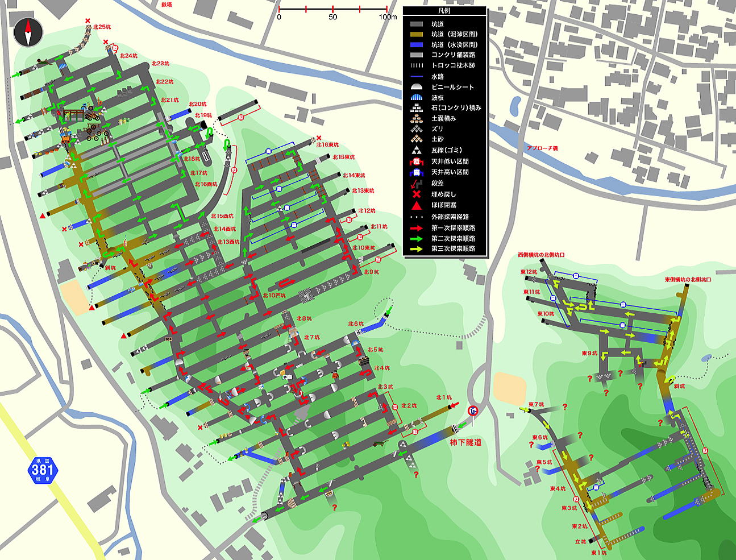Click the red triangle ほぼ閉塞 legend icon

click(417, 205)
